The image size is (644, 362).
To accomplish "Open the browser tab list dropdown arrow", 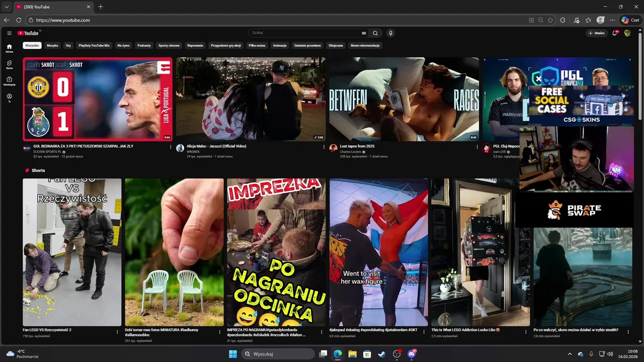I will tap(7, 7).
